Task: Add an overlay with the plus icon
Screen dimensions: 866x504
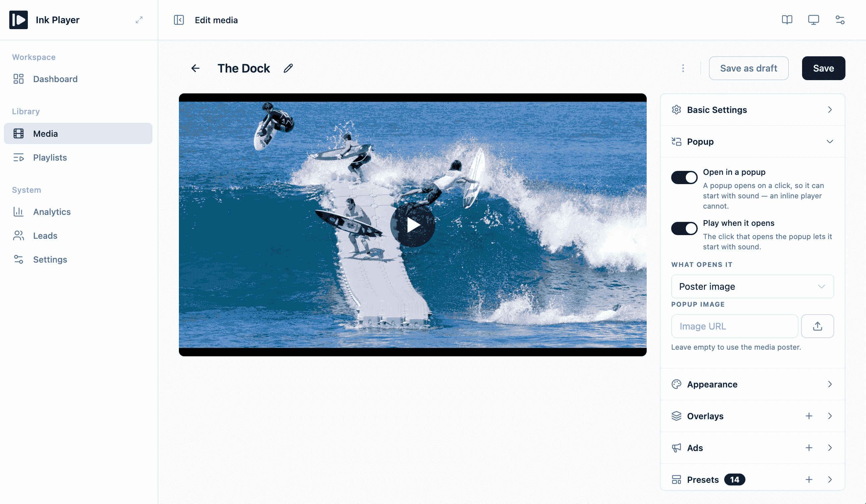Action: coord(809,416)
